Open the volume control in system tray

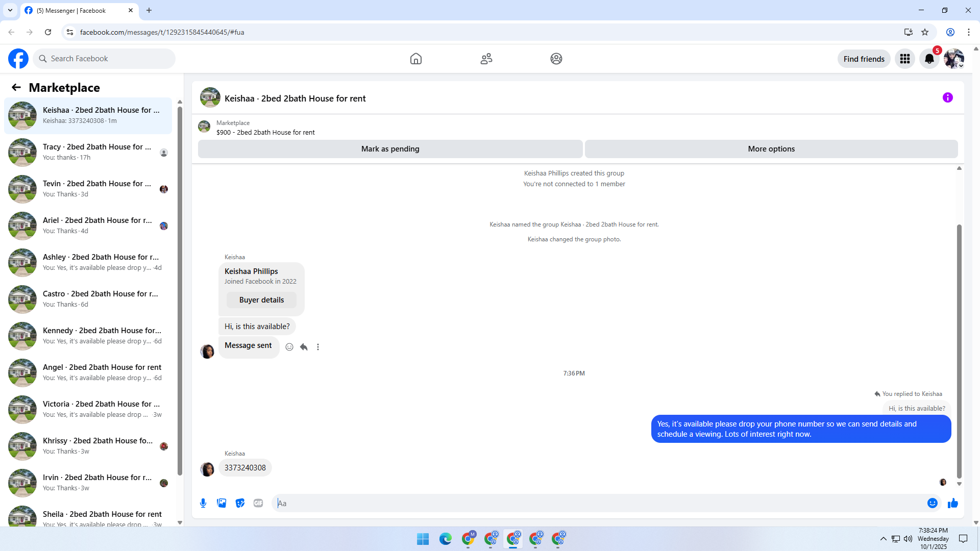click(908, 539)
